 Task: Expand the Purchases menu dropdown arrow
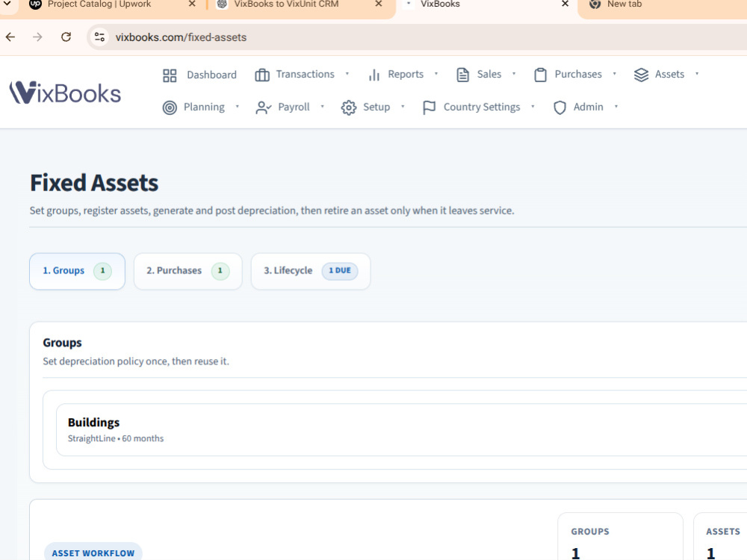tap(615, 74)
